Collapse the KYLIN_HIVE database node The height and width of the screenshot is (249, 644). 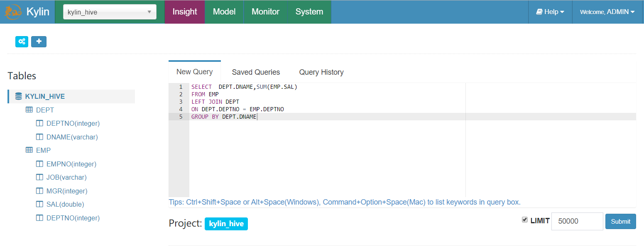(x=45, y=96)
